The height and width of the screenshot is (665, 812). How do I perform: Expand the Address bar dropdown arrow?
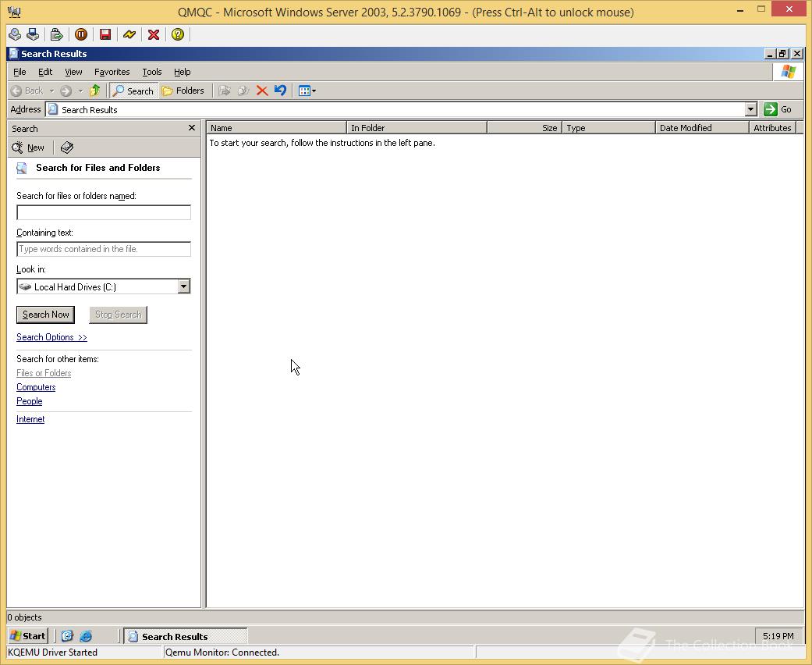[x=751, y=109]
